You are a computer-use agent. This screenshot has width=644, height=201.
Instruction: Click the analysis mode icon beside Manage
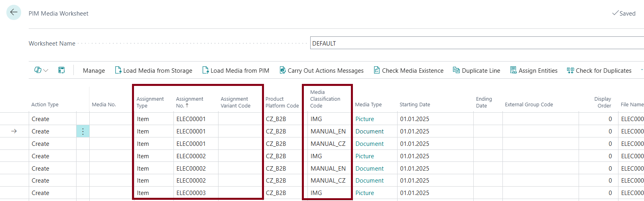point(61,70)
